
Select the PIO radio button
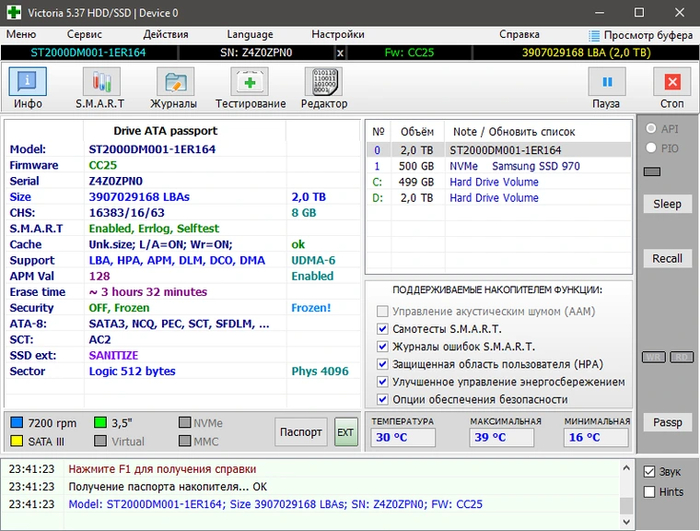[x=651, y=148]
